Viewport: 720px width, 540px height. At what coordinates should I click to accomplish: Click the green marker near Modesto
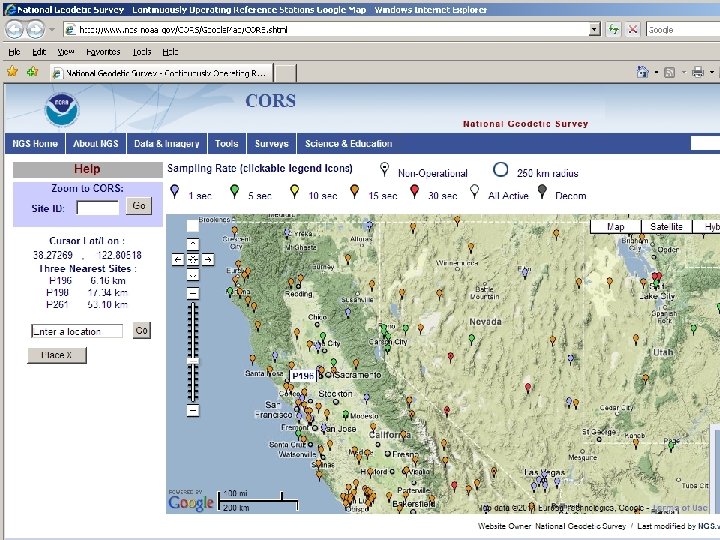click(x=346, y=416)
